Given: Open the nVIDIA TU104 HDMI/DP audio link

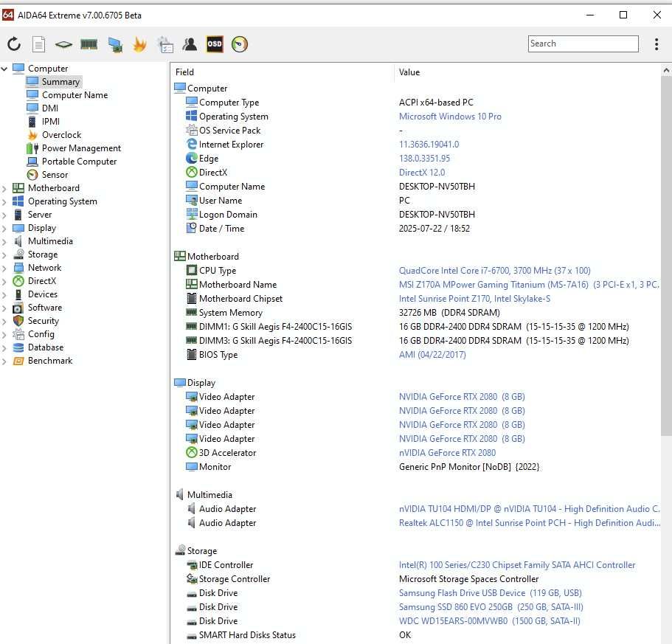Looking at the screenshot, I should tap(530, 508).
